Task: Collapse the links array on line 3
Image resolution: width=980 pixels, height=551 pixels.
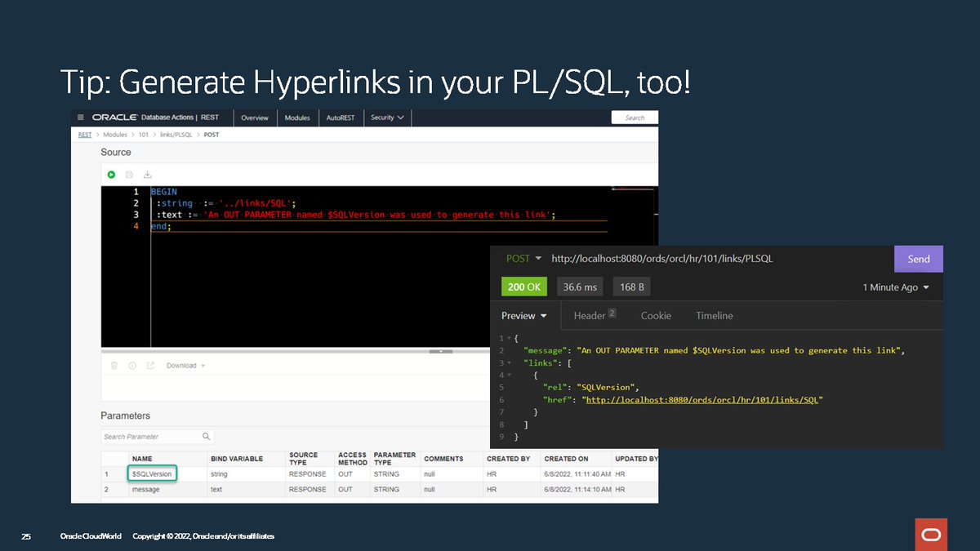Action: (x=508, y=363)
